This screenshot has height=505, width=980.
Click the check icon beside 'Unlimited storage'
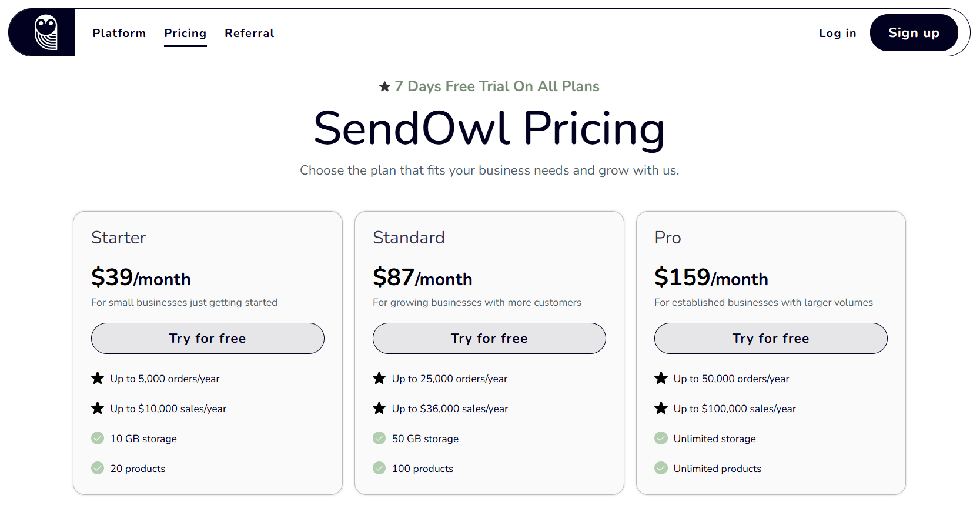661,438
